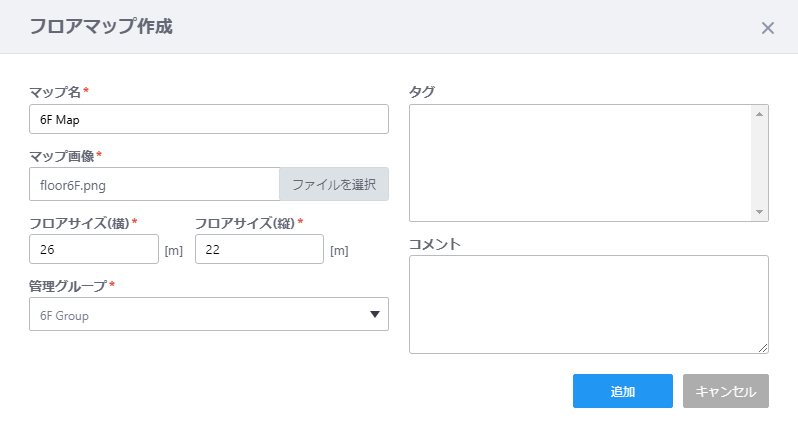Viewport: 798px width, 427px height.
Task: Click inside the コメント text area
Action: click(x=589, y=304)
